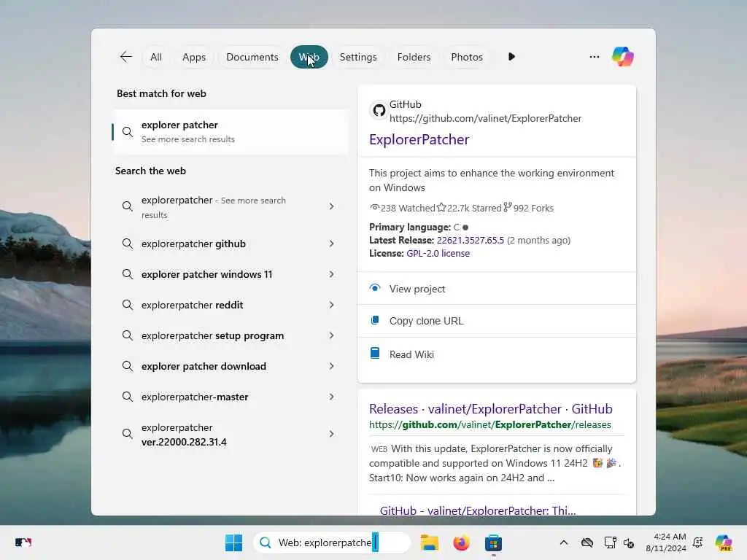747x560 pixels.
Task: Expand the explorerpatcher github suggestion arrow
Action: pyautogui.click(x=332, y=244)
